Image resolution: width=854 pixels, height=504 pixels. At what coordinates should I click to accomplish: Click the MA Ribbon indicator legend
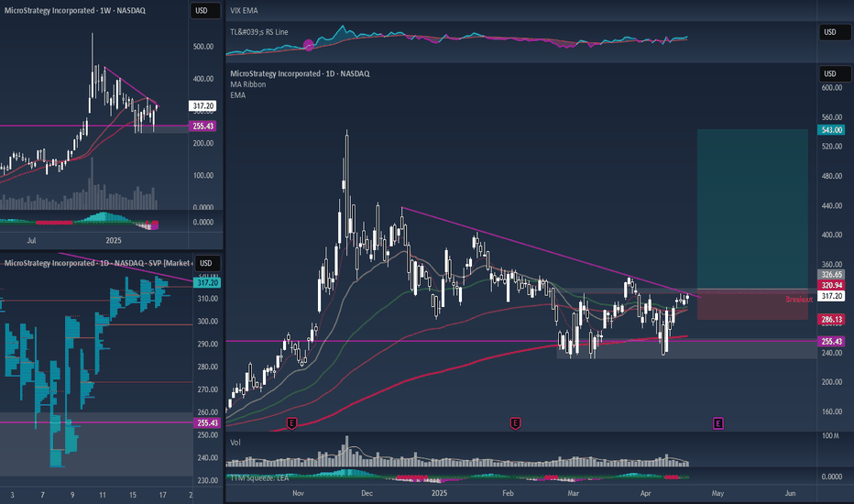pos(247,84)
